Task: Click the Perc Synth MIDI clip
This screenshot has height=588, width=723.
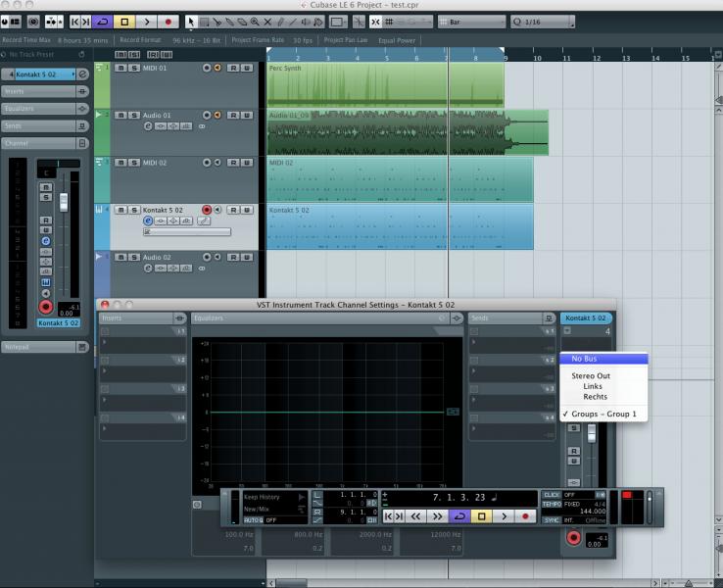Action: (385, 85)
